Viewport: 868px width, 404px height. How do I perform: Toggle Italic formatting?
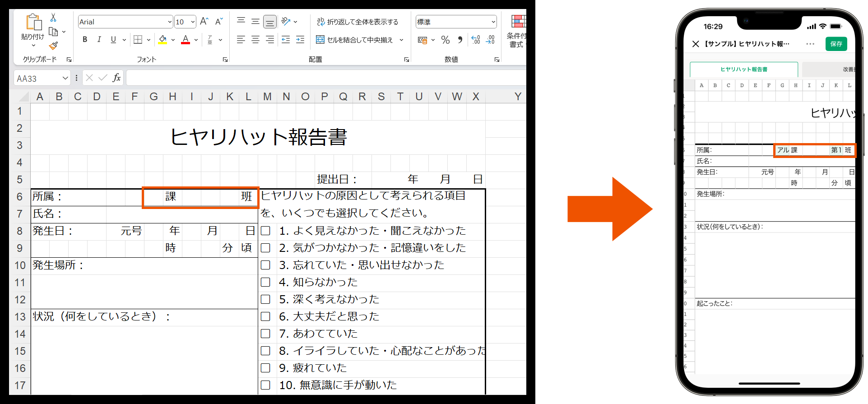(99, 40)
